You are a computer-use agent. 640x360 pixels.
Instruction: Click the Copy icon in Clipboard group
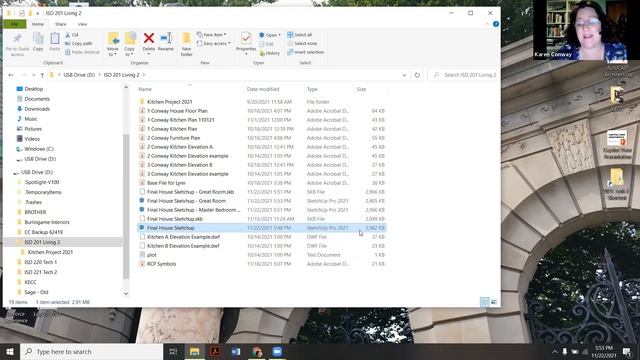click(x=38, y=39)
